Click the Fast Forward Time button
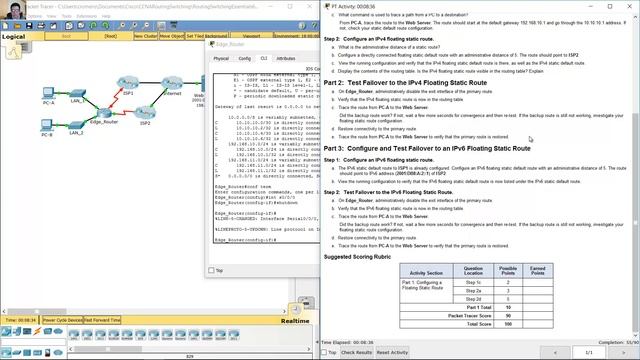Viewport: 640px width, 360px height. 102,320
